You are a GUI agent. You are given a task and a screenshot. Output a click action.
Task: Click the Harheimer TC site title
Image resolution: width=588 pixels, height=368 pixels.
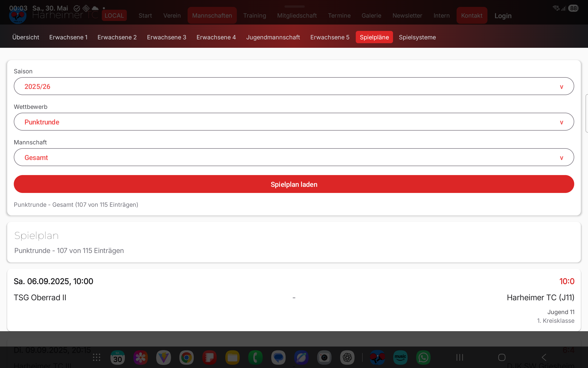point(65,15)
